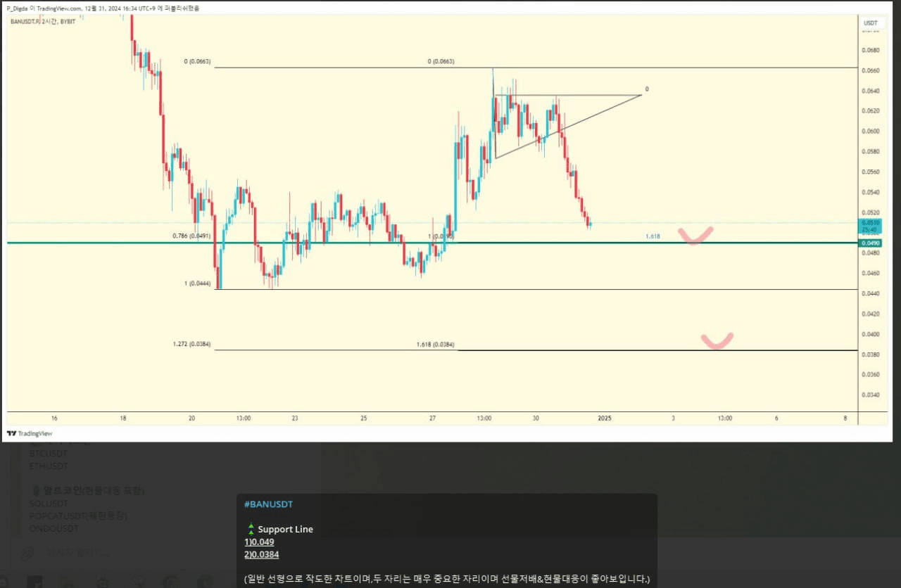Image resolution: width=901 pixels, height=588 pixels.
Task: Click the TradingView logo at chart bottom
Action: point(30,433)
